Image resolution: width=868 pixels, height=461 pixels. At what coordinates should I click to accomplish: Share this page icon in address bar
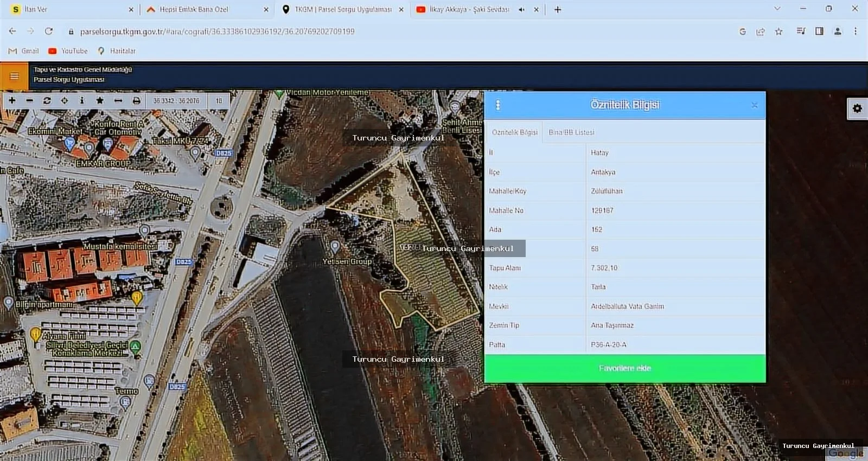pyautogui.click(x=761, y=31)
